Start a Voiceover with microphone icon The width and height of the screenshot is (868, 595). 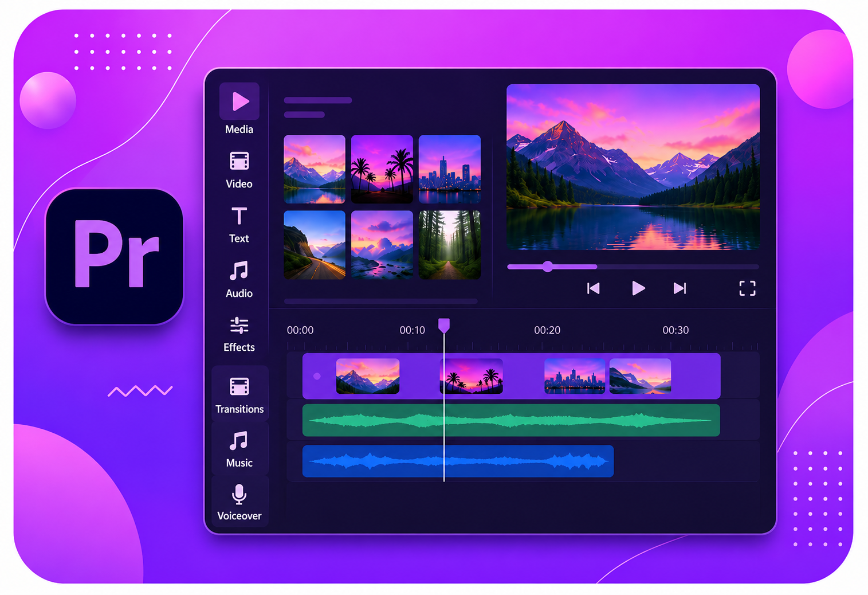[x=239, y=494]
